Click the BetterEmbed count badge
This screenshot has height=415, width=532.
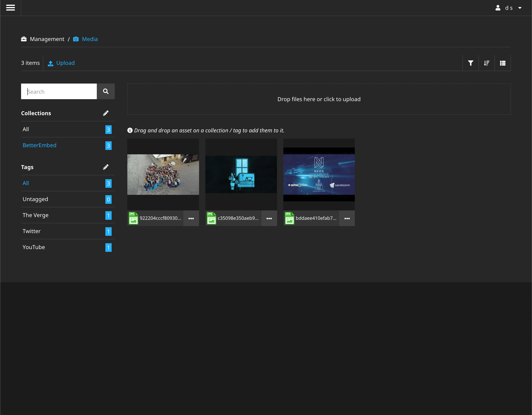coord(108,146)
